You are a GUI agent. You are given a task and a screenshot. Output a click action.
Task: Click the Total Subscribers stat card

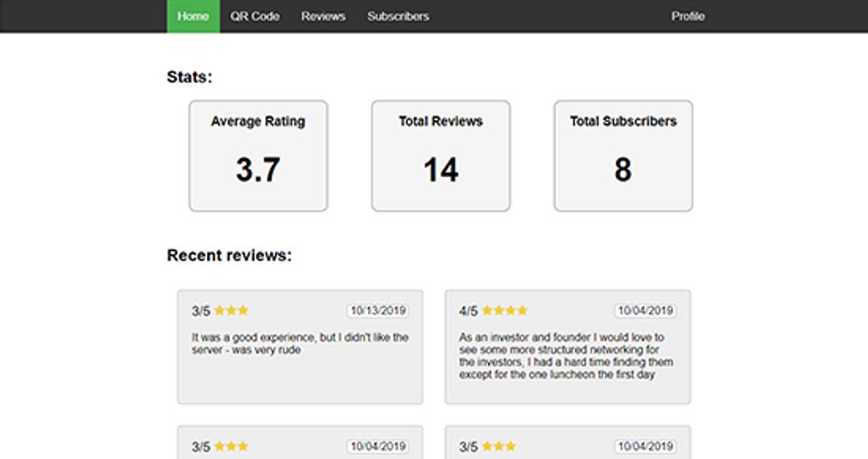(623, 156)
